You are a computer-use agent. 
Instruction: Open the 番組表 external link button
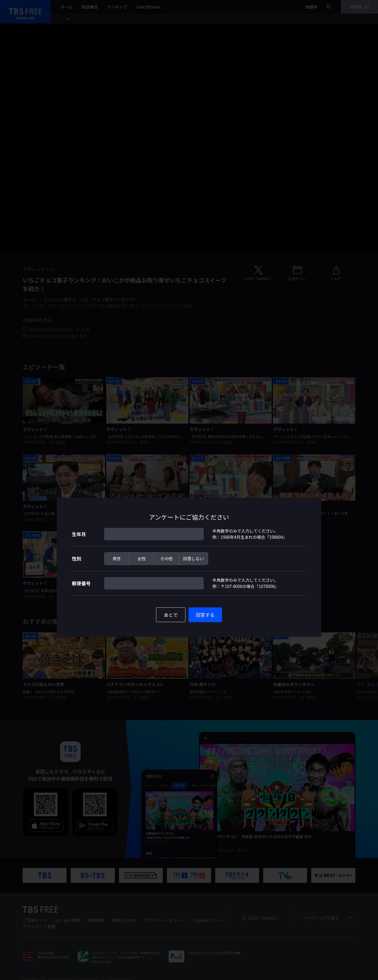(x=359, y=7)
